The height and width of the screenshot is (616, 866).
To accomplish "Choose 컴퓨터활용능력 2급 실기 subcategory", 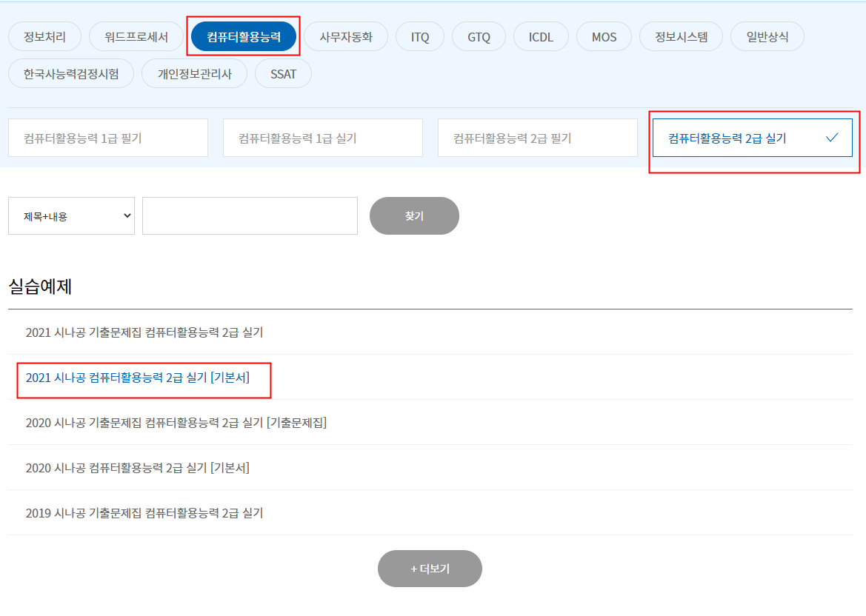I will (x=752, y=138).
